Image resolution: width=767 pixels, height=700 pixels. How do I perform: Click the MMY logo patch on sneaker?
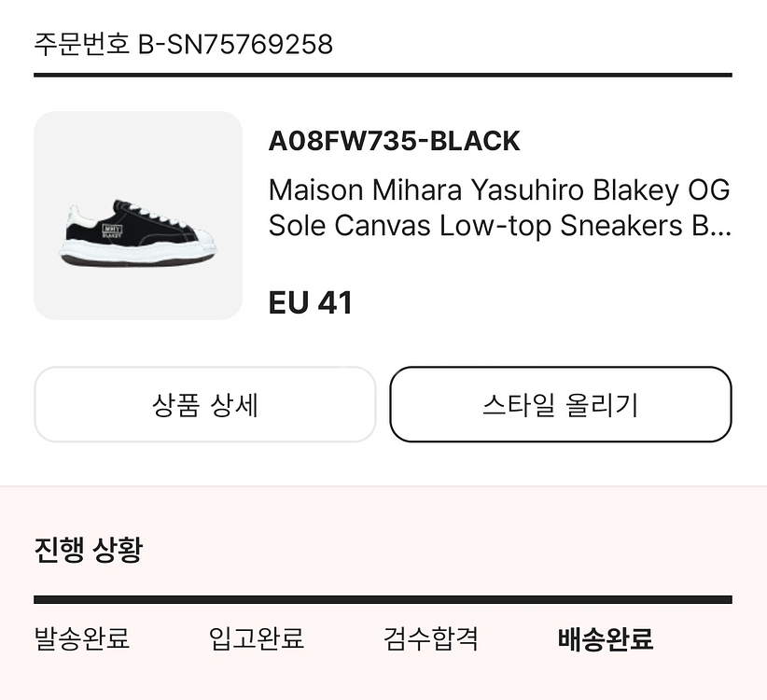pyautogui.click(x=112, y=231)
